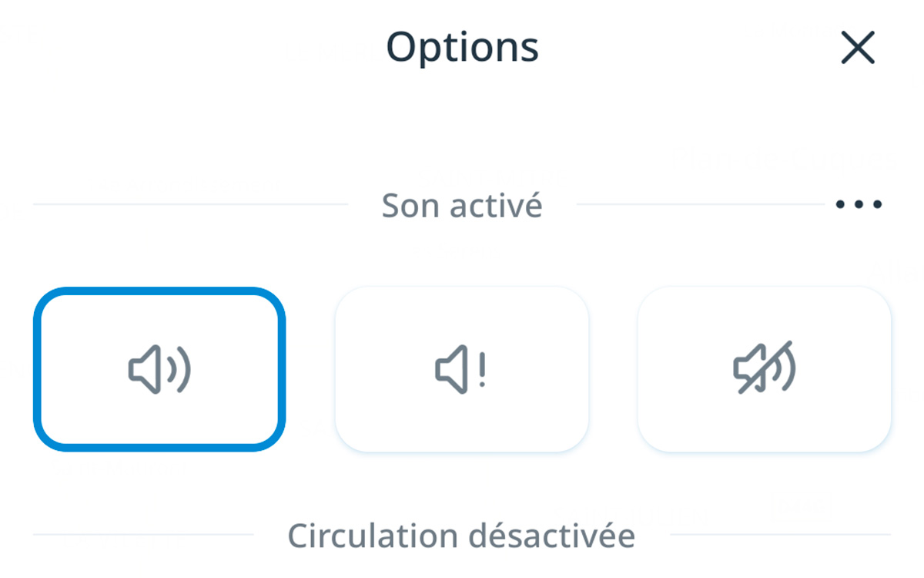Screen dimensions: 924x578
Task: Mute sound with the crossed-out speaker icon
Action: point(764,370)
